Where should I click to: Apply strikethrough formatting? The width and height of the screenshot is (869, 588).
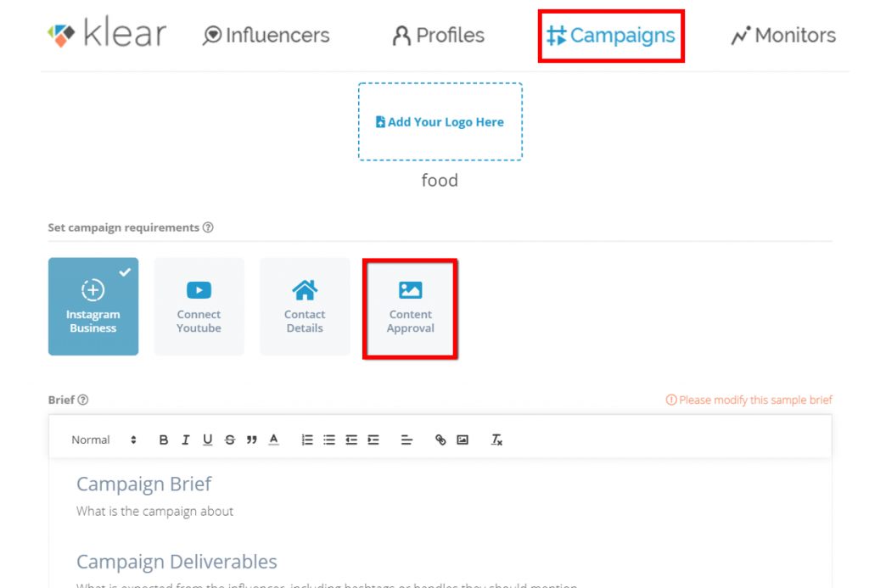230,440
